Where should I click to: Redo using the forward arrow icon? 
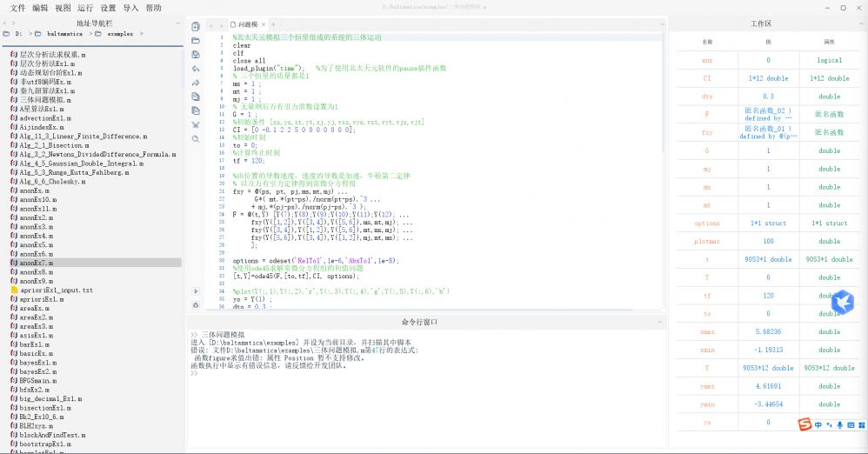(196, 83)
